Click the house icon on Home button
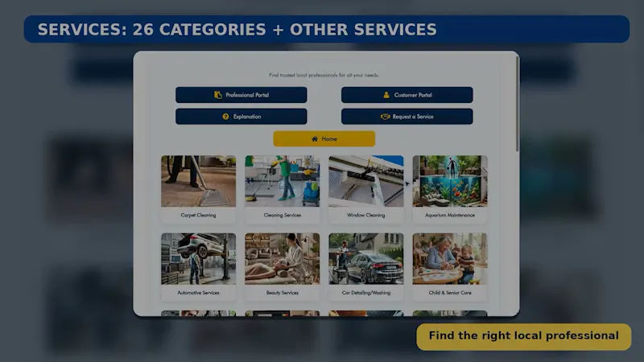Viewport: 644px width, 362px height. [315, 139]
